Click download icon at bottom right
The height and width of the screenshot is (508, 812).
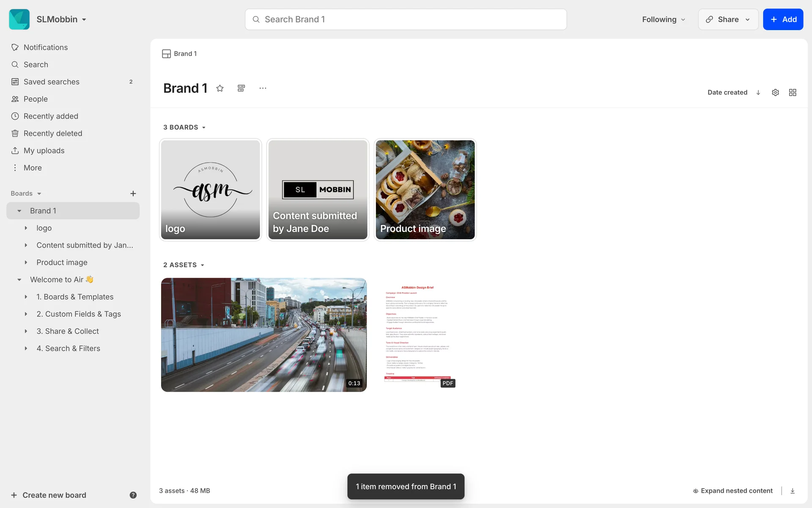(793, 491)
